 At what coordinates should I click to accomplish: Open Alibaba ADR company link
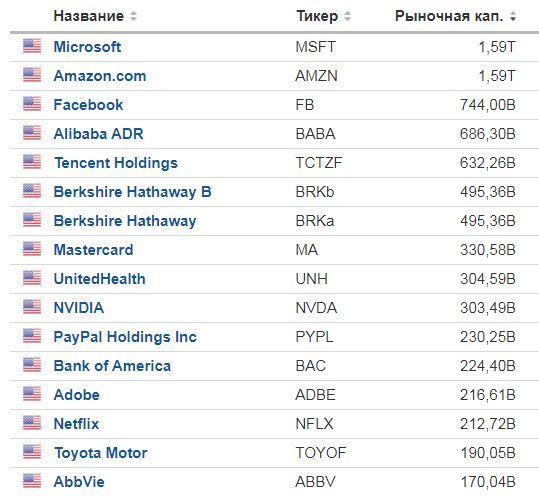[99, 134]
